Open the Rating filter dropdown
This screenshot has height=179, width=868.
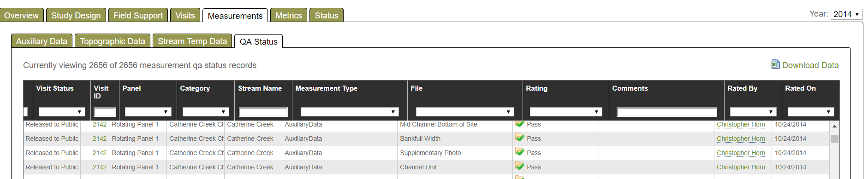pos(566,112)
